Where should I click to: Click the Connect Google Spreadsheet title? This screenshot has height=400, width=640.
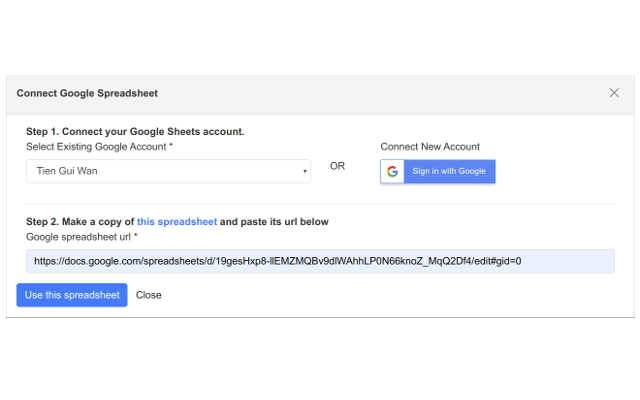pos(87,93)
